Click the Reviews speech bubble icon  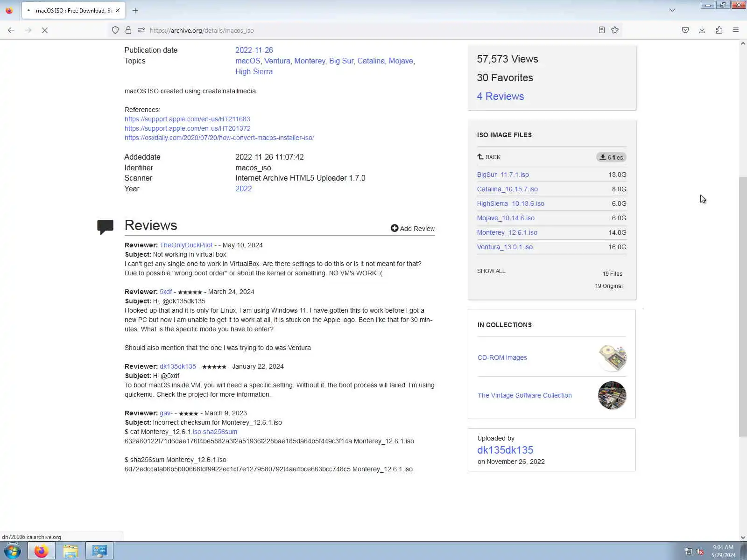(106, 227)
